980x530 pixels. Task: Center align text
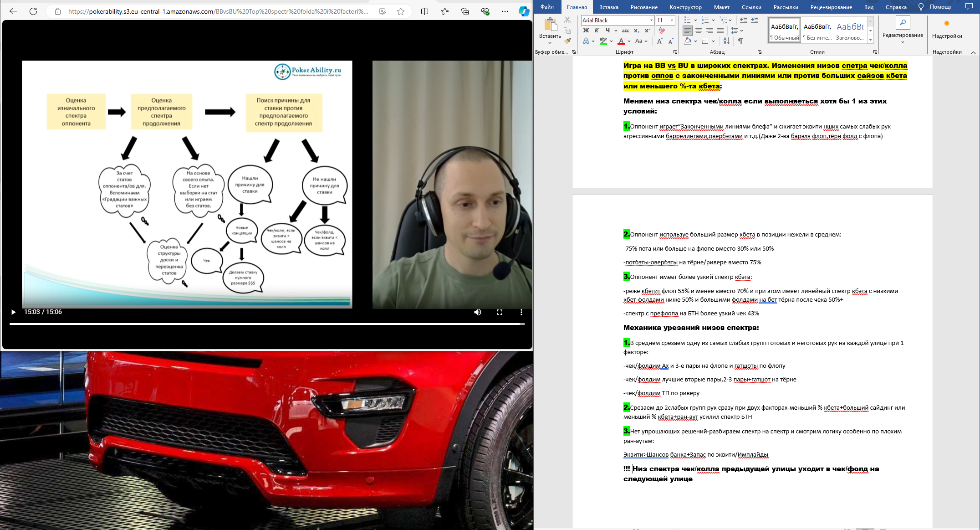699,31
